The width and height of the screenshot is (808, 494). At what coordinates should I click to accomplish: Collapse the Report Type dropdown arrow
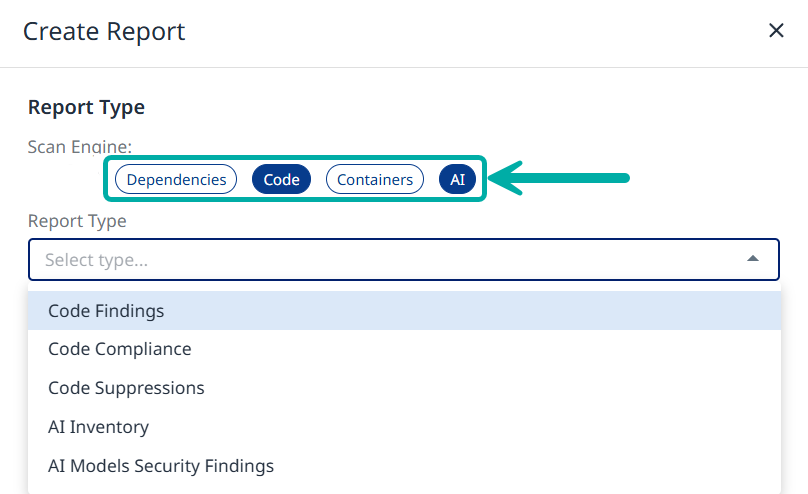click(753, 260)
